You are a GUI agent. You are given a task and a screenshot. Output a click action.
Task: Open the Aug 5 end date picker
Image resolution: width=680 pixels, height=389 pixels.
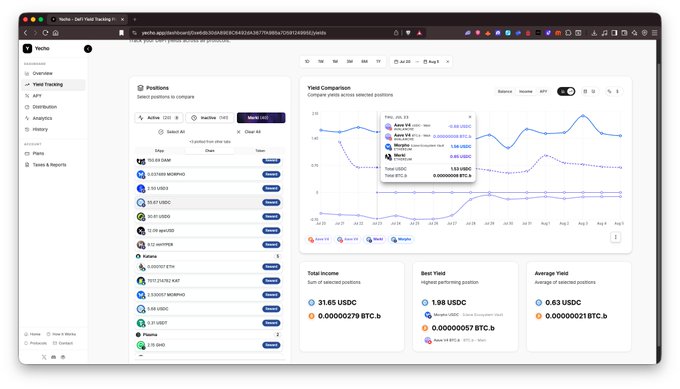[x=431, y=62]
